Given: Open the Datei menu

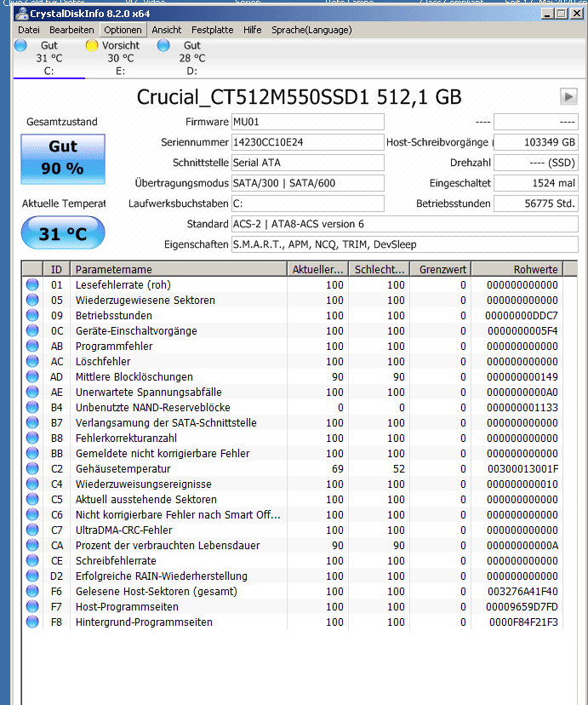Looking at the screenshot, I should [29, 30].
